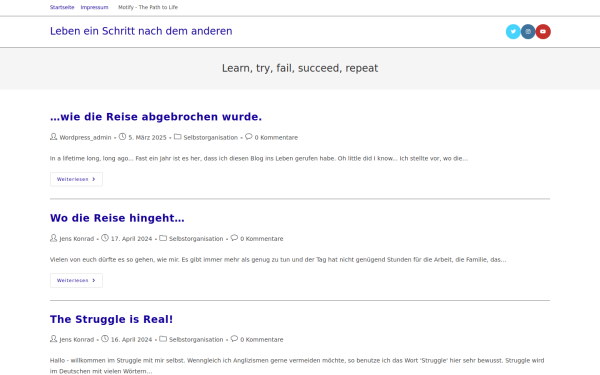Click the comment bubble icon on 16. April post

coord(234,339)
